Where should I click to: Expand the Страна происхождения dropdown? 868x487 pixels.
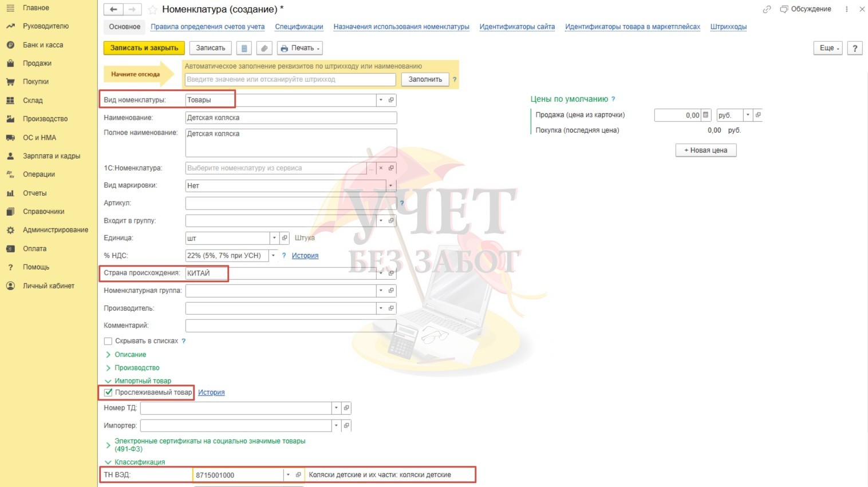[381, 274]
